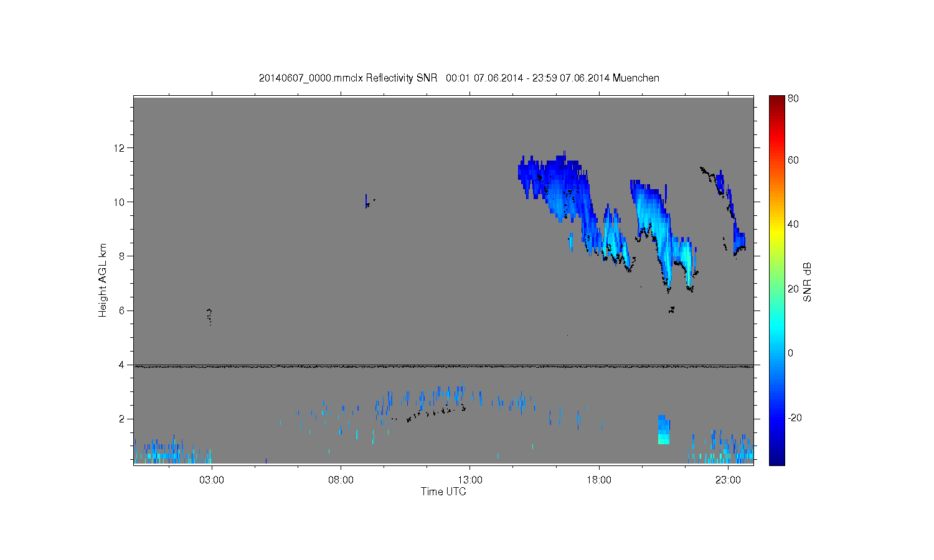The image size is (934, 560).
Task: Click the "SNR dB" colorbar label
Action: pos(808,282)
